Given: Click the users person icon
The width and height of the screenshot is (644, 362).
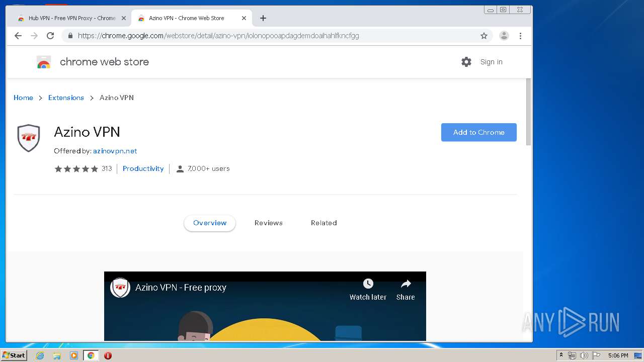Looking at the screenshot, I should click(180, 169).
